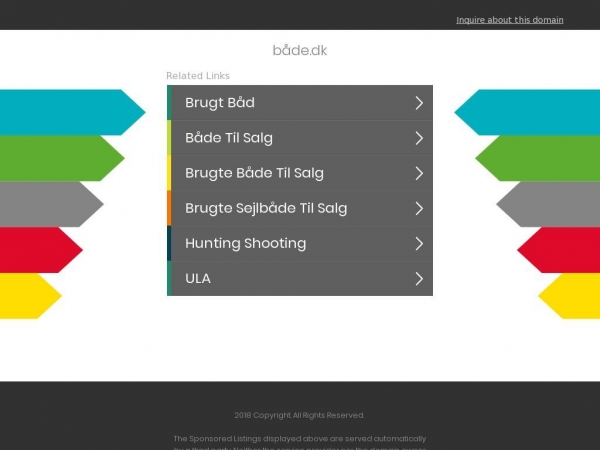600x450 pixels.
Task: Click the både.dk domain title
Action: [x=300, y=50]
